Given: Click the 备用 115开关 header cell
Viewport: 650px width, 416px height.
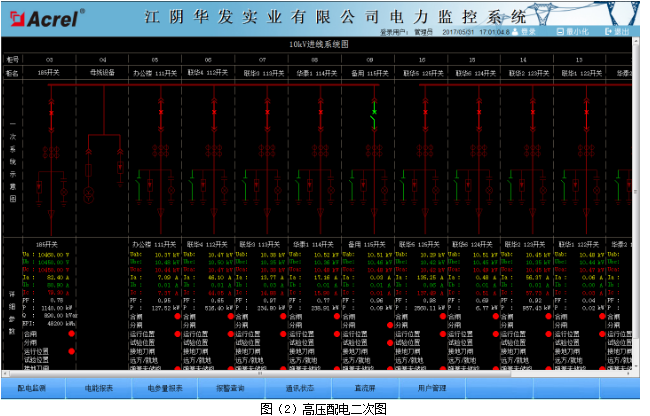Looking at the screenshot, I should point(370,73).
